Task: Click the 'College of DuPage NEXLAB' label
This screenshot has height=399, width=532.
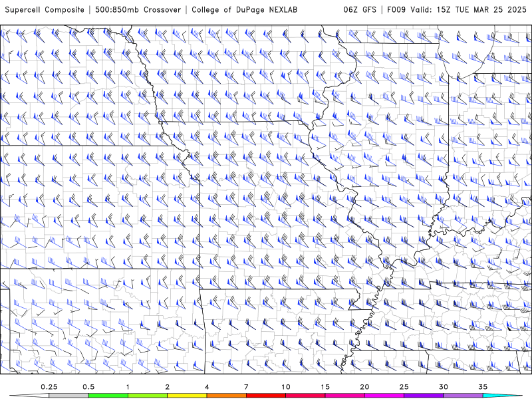Action: click(244, 10)
